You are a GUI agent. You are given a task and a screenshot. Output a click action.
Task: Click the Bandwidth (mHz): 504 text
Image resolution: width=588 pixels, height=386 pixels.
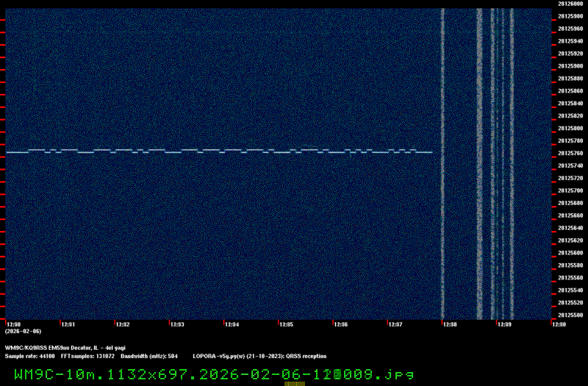[149, 356]
